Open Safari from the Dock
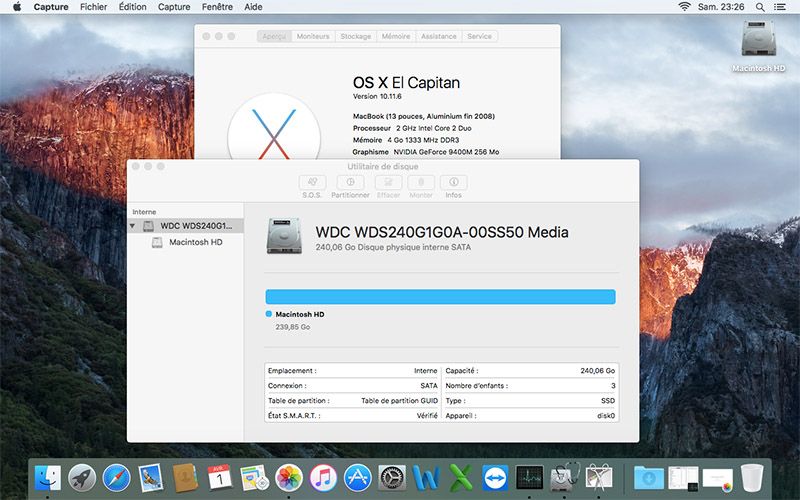This screenshot has width=800, height=500. [x=116, y=477]
